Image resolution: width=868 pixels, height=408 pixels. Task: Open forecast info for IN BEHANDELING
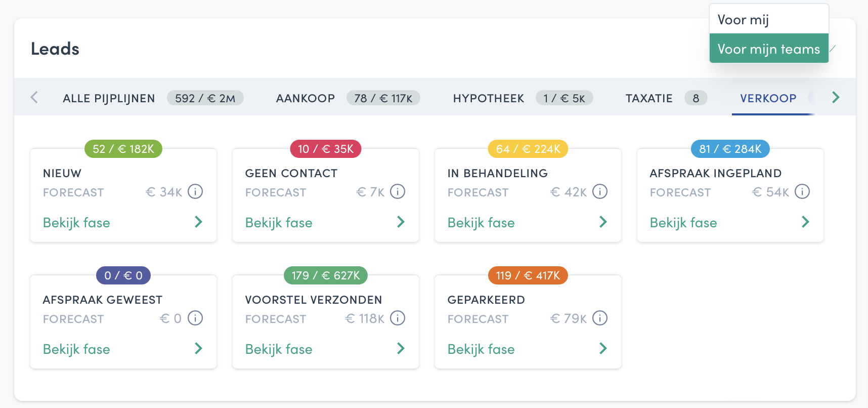coord(600,192)
